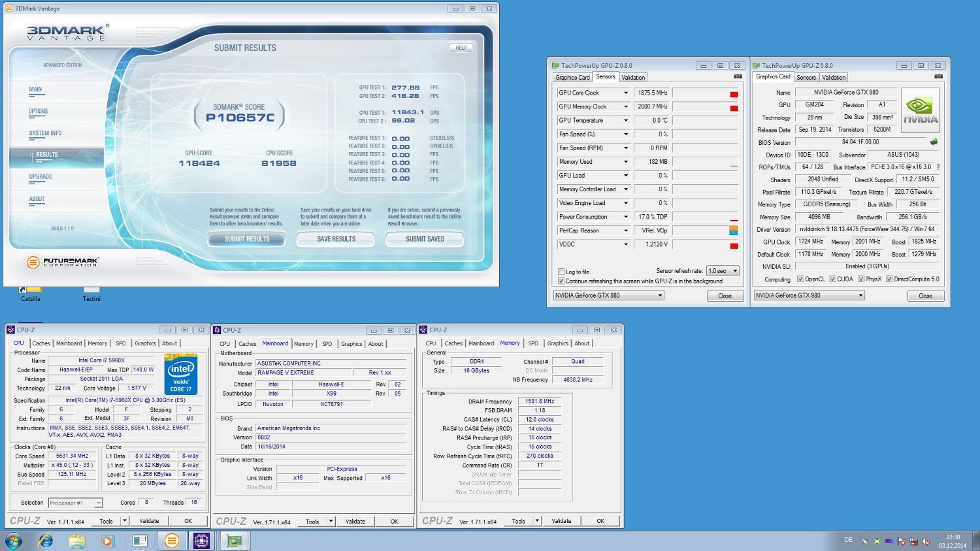Viewport: 980px width, 551px height.
Task: Open the Windows Start menu orb
Action: click(x=14, y=541)
